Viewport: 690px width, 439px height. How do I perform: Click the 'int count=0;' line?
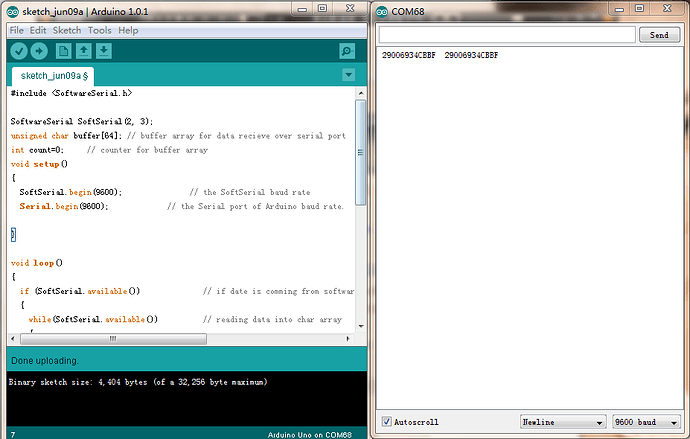click(37, 150)
